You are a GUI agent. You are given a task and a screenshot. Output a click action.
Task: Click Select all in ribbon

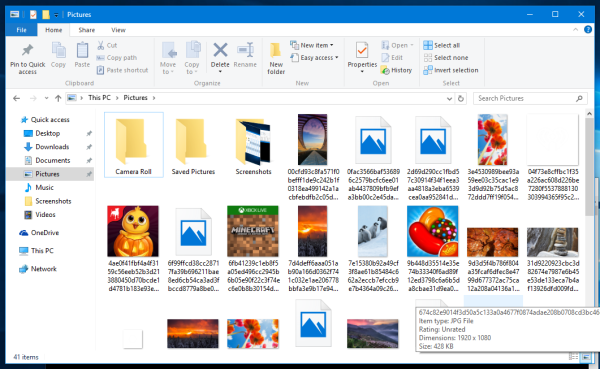(x=442, y=45)
